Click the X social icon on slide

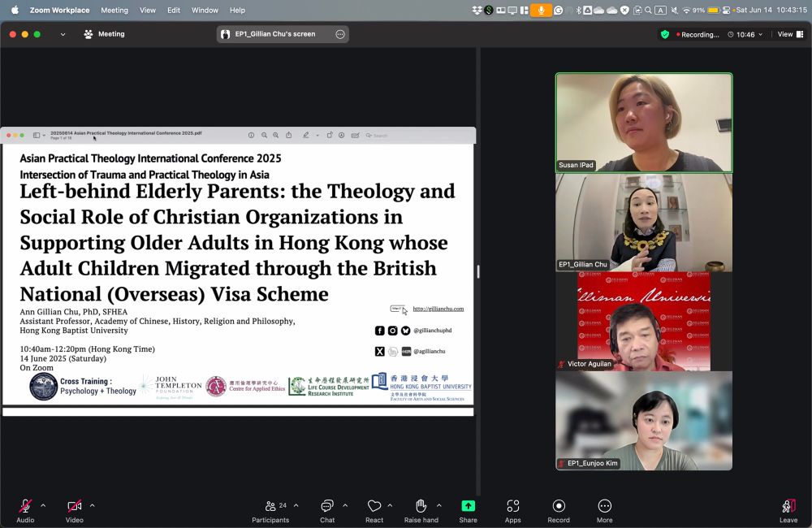tap(379, 351)
